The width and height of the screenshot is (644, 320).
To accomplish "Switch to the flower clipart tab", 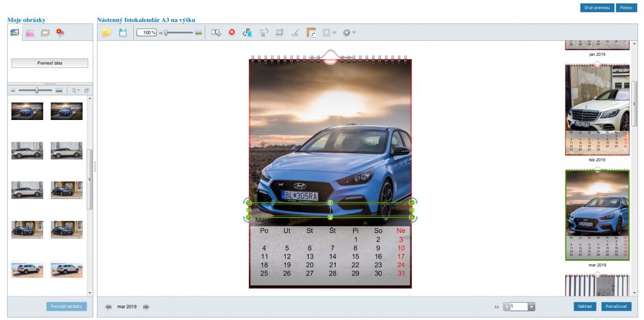I will [x=60, y=33].
